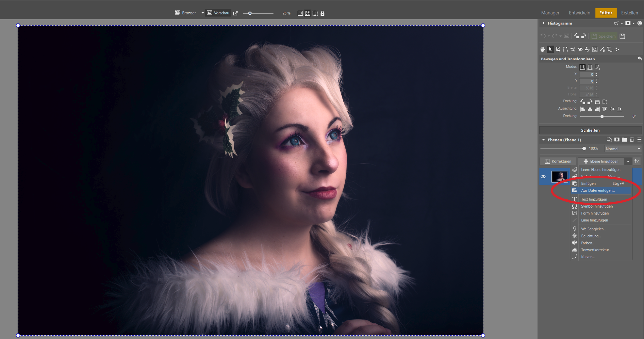
Task: Open Ebene hinzufügen dropdown arrow
Action: tap(628, 161)
